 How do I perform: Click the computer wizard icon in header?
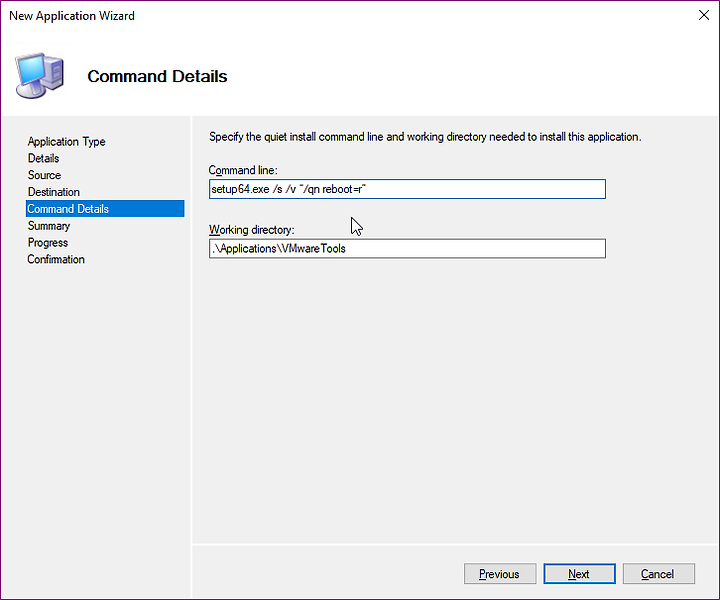click(39, 76)
